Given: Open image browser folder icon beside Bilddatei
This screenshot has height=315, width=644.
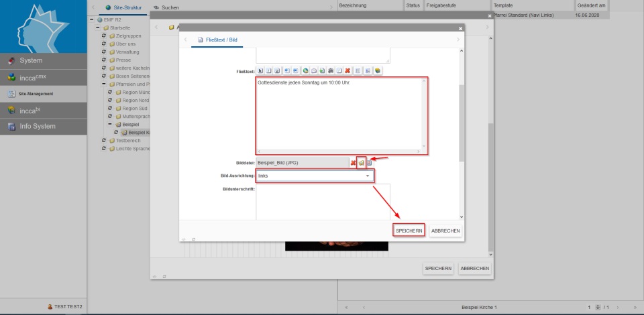Looking at the screenshot, I should point(361,163).
